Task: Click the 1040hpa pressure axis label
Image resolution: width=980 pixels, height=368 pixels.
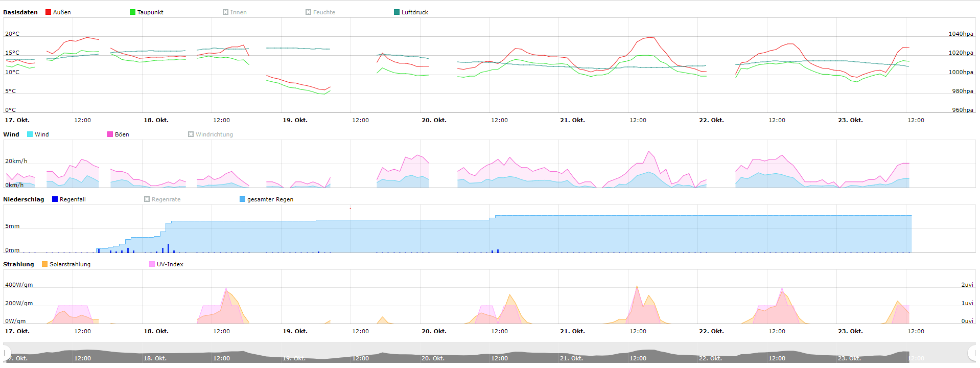Action: pyautogui.click(x=961, y=34)
